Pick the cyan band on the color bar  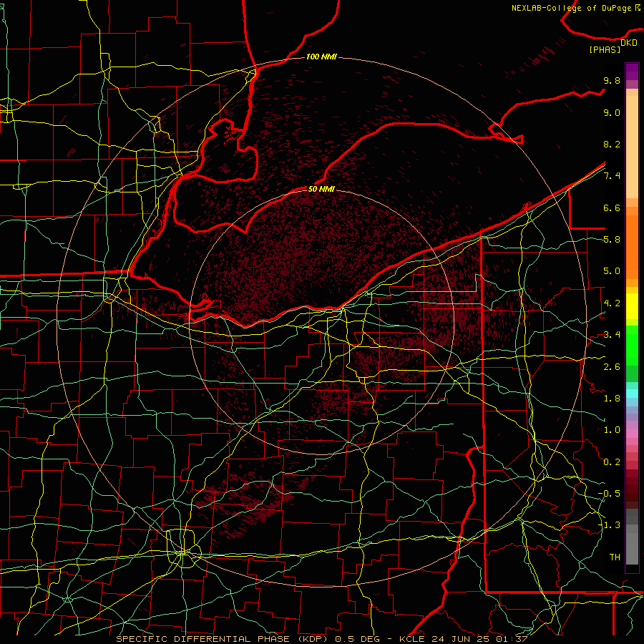point(632,394)
